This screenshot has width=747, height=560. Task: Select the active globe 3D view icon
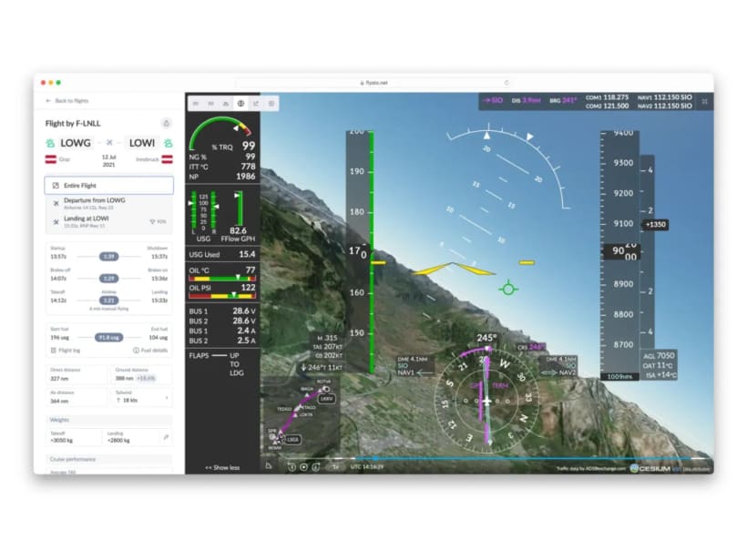(241, 103)
